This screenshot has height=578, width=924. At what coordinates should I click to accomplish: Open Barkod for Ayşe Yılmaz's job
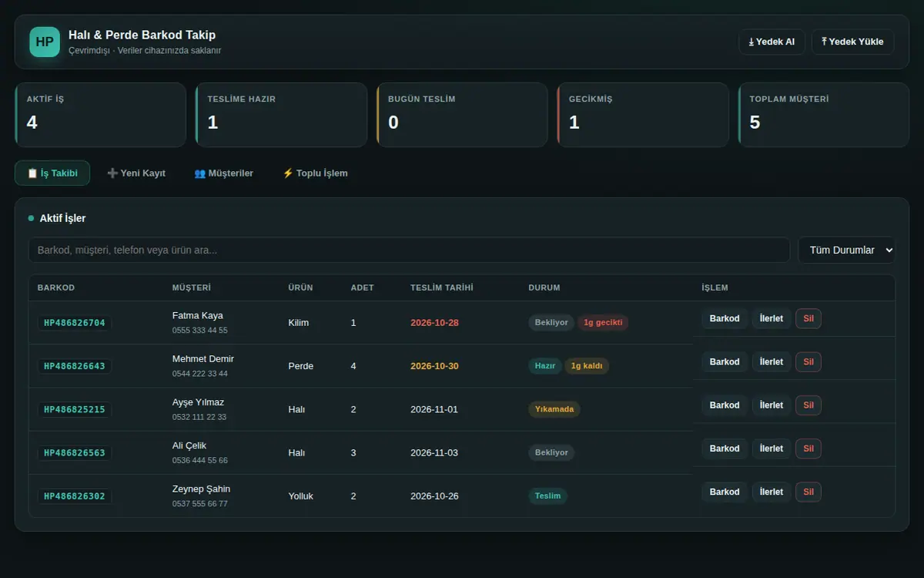pos(725,405)
